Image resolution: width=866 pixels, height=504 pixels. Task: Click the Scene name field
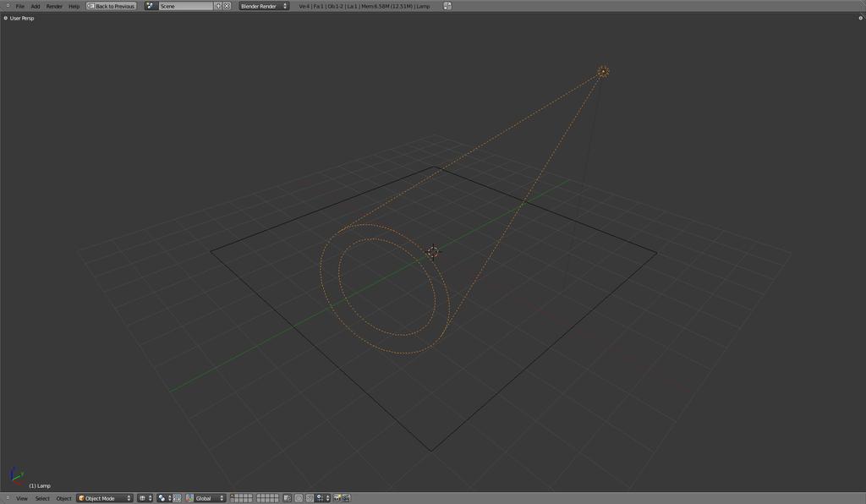click(185, 6)
